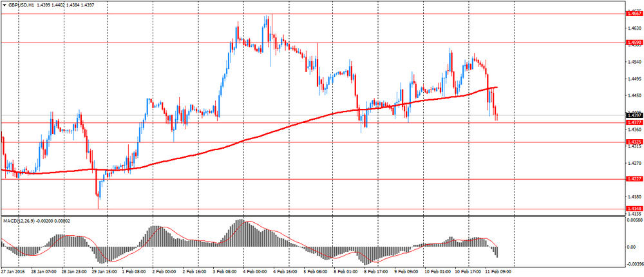Click the 1.4540 price axis value
This screenshot has height=277, width=644.
(634, 62)
